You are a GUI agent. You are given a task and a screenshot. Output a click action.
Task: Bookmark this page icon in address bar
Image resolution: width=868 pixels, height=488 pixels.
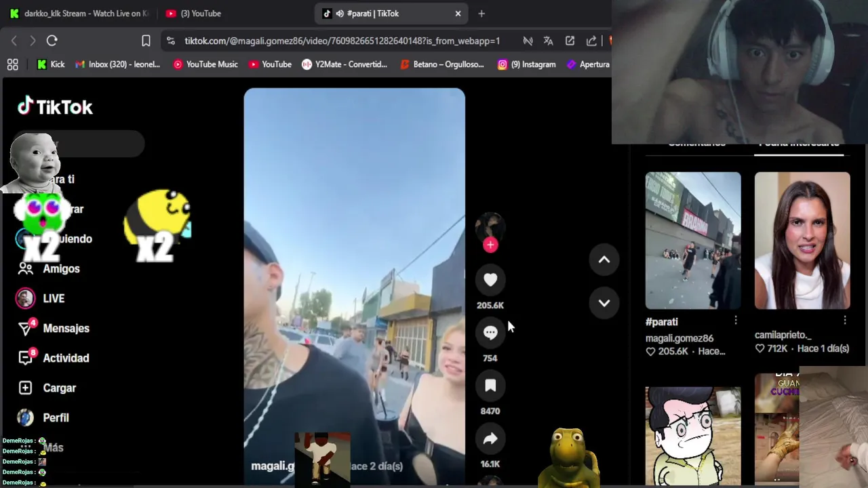146,41
